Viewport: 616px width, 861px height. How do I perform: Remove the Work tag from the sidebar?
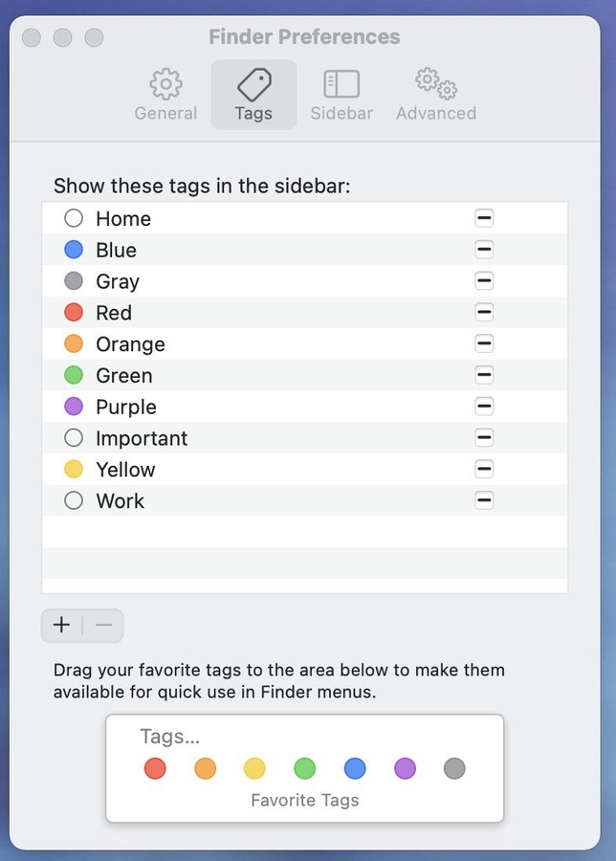pyautogui.click(x=484, y=500)
